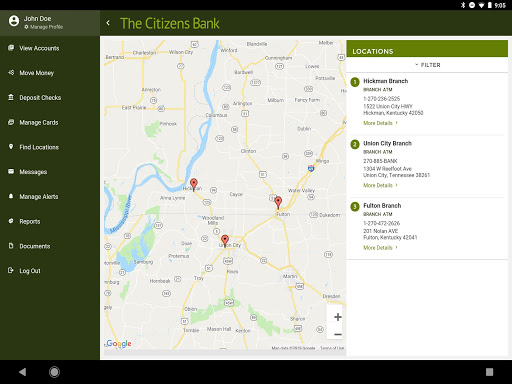Viewport: 512px width, 384px height.
Task: Open More Details for Fulton Branch
Action: pyautogui.click(x=380, y=248)
